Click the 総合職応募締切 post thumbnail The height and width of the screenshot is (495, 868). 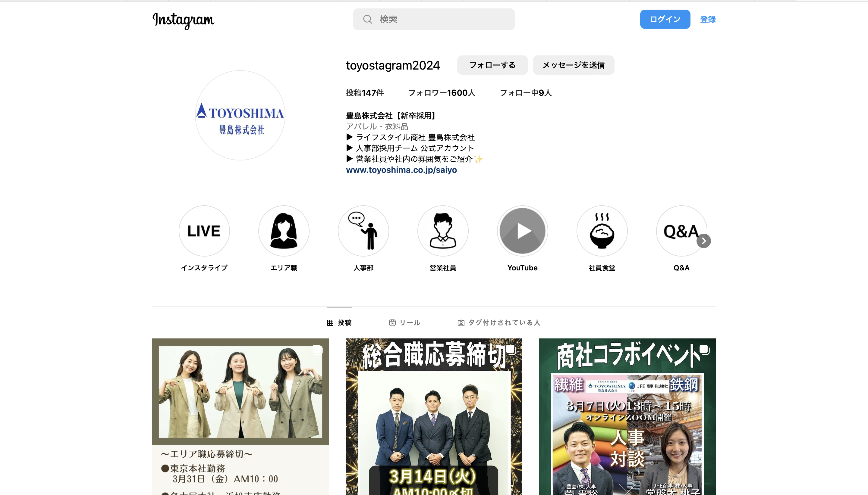[x=433, y=417]
